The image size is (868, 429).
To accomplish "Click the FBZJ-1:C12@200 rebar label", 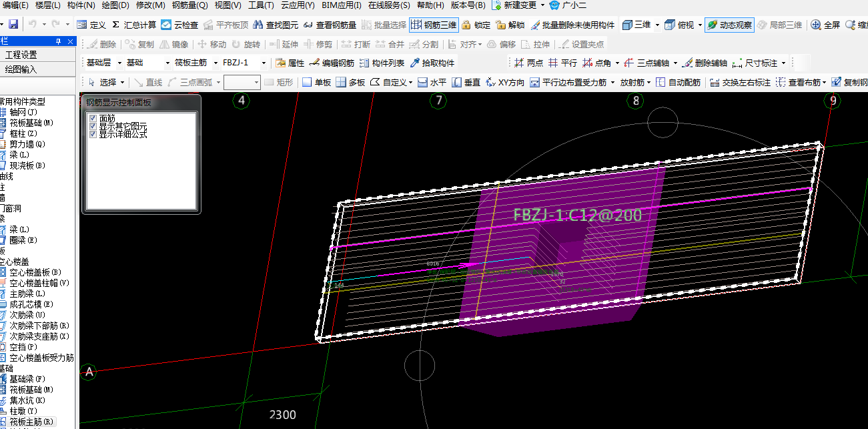I will coord(577,215).
